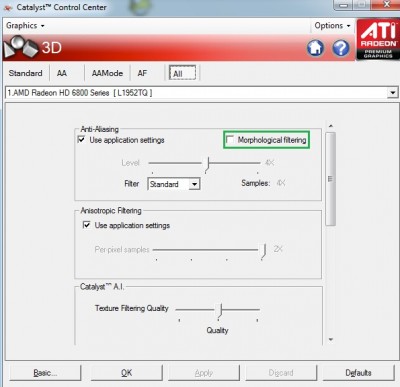Close the Catalyst Control Center window
The image size is (400, 387).
point(386,5)
